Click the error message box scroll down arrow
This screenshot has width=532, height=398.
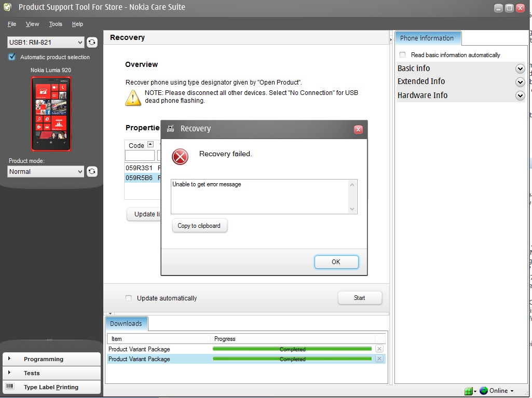352,209
